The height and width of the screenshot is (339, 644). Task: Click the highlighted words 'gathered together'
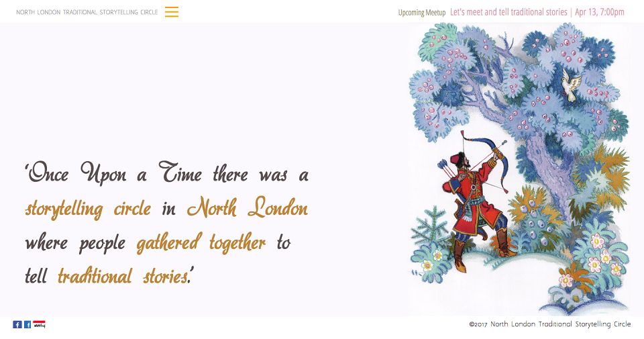201,242
